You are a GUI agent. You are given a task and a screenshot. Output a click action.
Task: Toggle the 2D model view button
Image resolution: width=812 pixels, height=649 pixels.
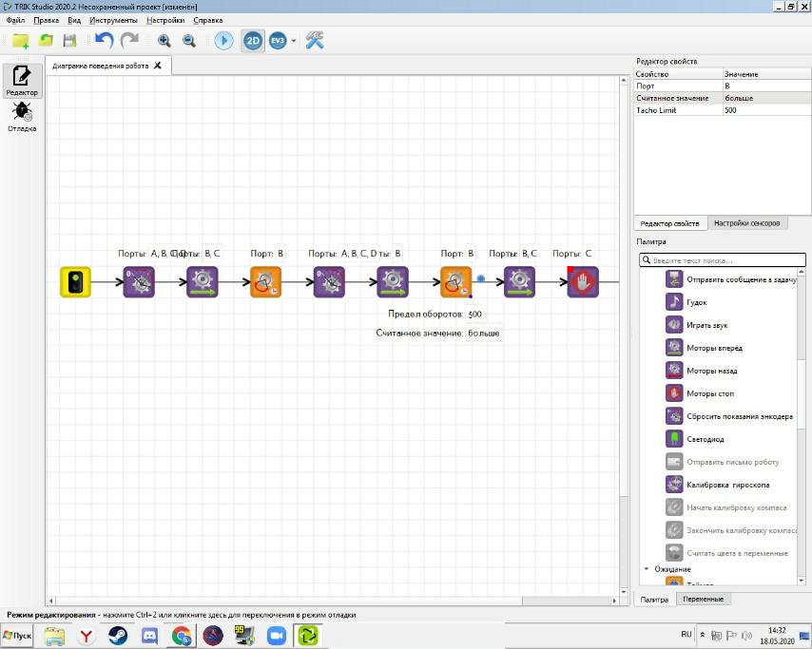252,40
